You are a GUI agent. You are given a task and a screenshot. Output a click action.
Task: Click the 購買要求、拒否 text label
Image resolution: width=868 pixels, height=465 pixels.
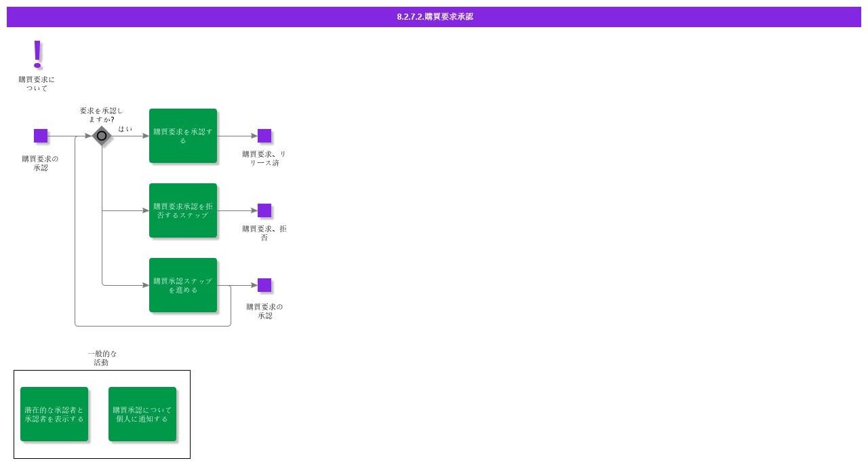[264, 233]
